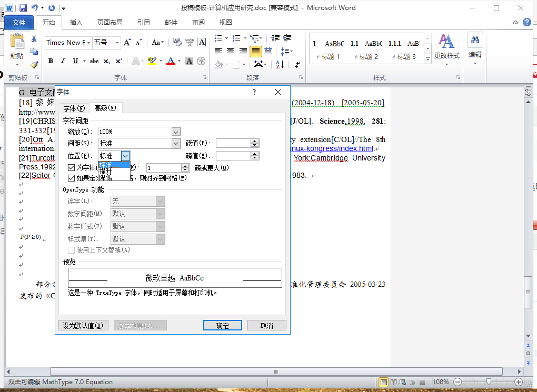Click the Format Painter brush icon
Image resolution: width=537 pixels, height=392 pixels.
click(34, 65)
